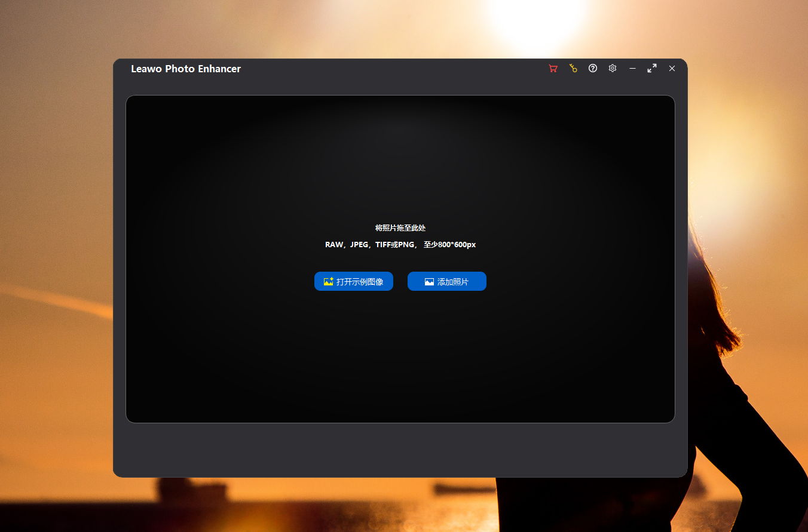Click the yellow key registration icon
Image resolution: width=808 pixels, height=532 pixels.
pos(573,69)
